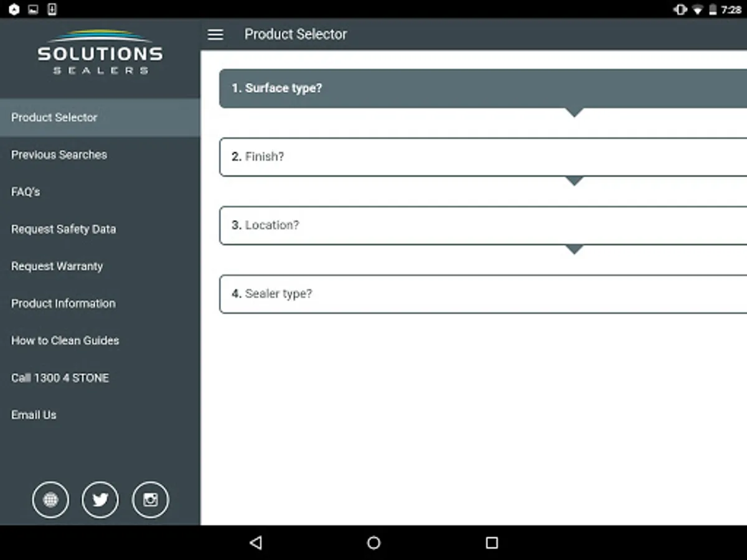Open FAQ's menu item

click(x=100, y=192)
